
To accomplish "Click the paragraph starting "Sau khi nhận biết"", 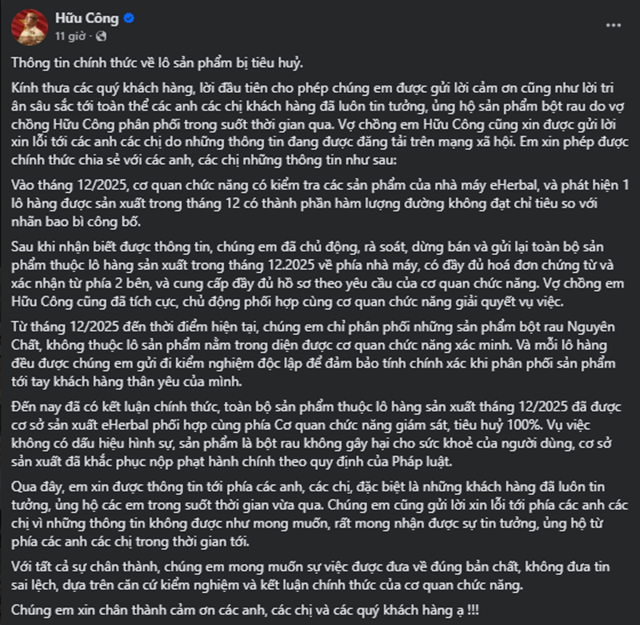I will pos(318,274).
